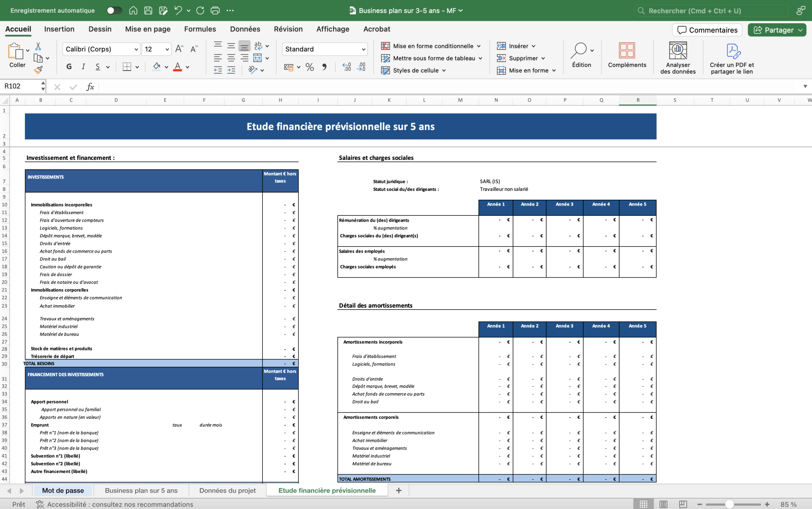Click the Rechercher search field
The image size is (812, 509).
(712, 11)
